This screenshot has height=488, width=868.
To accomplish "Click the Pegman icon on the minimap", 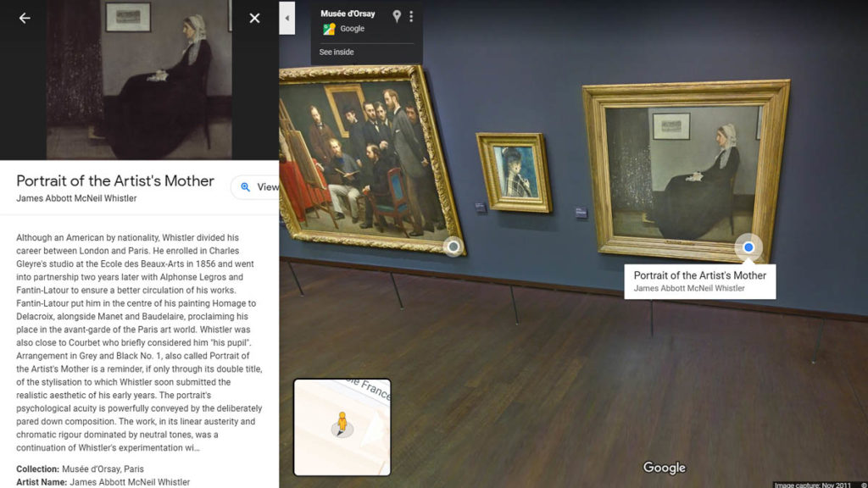I will tap(342, 424).
